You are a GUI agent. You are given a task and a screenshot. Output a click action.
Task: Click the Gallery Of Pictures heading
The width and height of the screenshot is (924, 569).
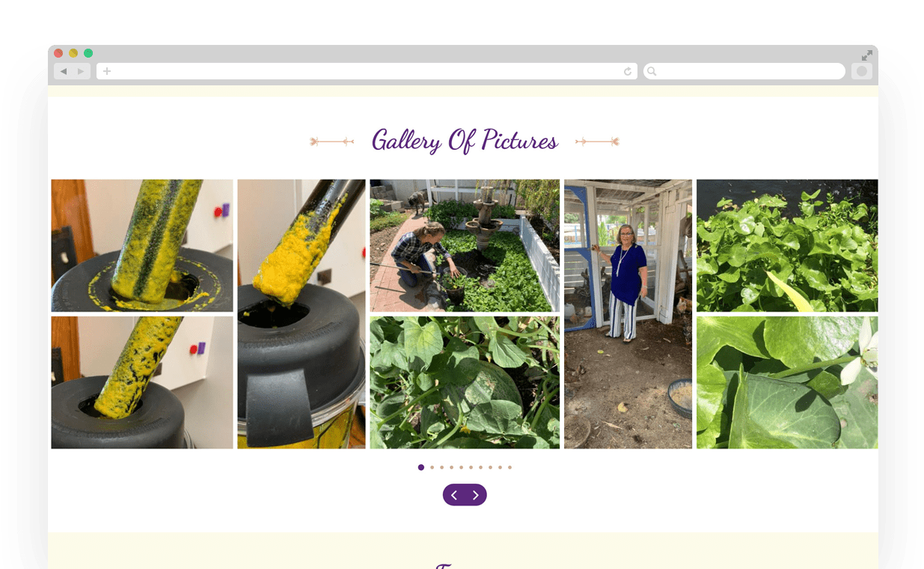pos(465,141)
